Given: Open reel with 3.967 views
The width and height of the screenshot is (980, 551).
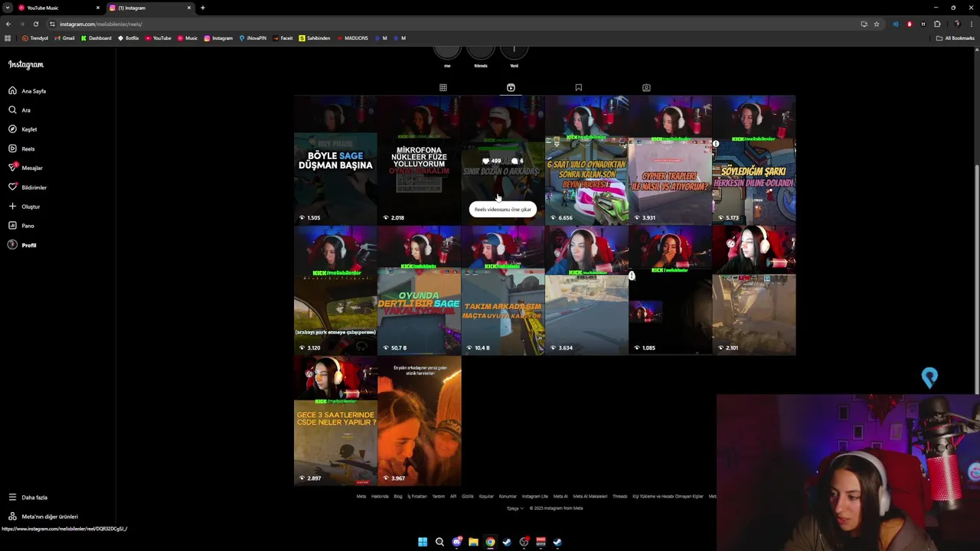Looking at the screenshot, I should 419,421.
